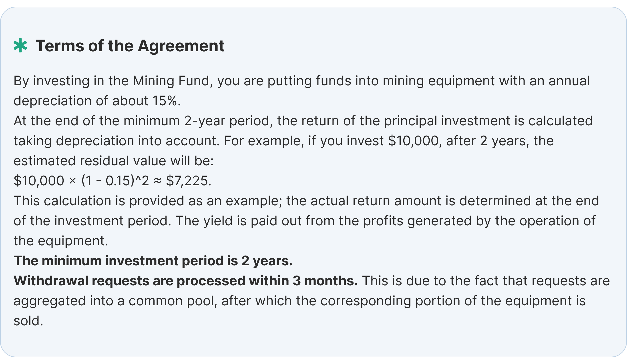Click the "(1 - 0.15)^2" formula term
The height and width of the screenshot is (364, 627).
pyautogui.click(x=115, y=181)
